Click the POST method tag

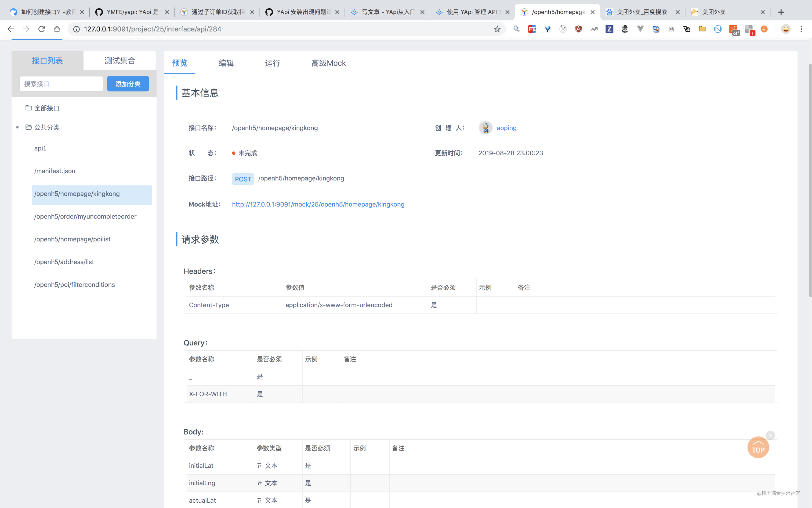[243, 179]
